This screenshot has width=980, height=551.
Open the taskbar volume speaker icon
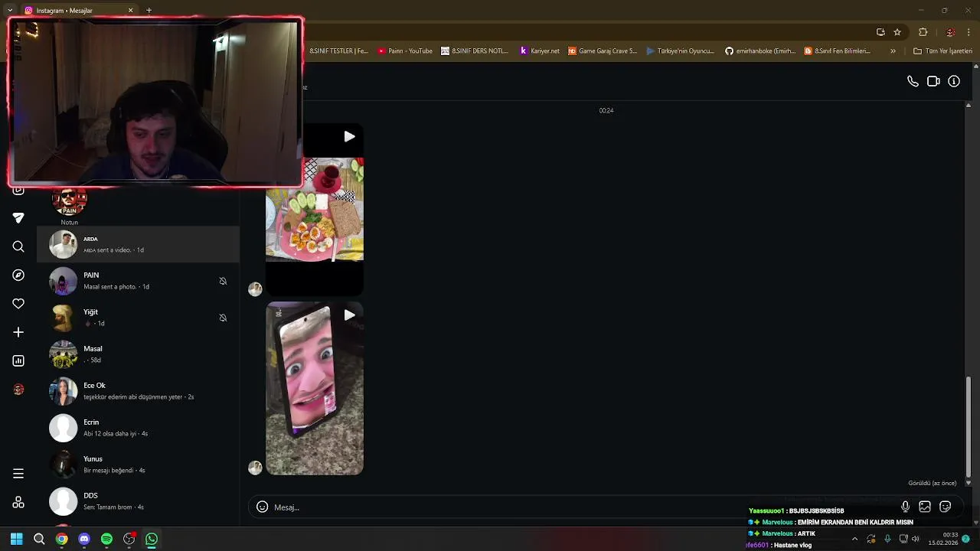pyautogui.click(x=916, y=539)
